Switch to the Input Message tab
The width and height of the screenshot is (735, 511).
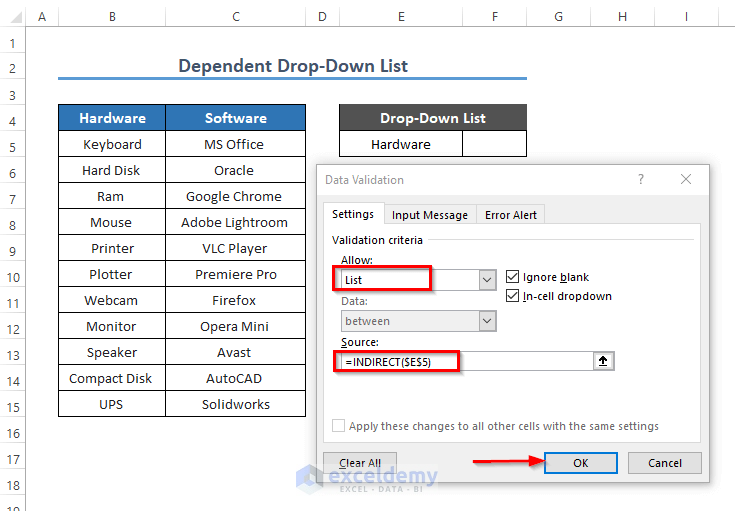[x=430, y=215]
